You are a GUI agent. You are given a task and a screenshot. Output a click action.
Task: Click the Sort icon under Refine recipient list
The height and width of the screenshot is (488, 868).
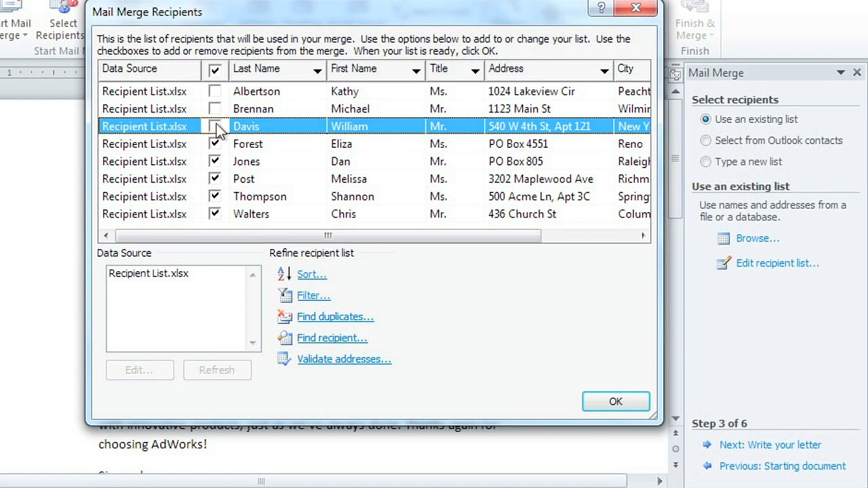(x=285, y=274)
